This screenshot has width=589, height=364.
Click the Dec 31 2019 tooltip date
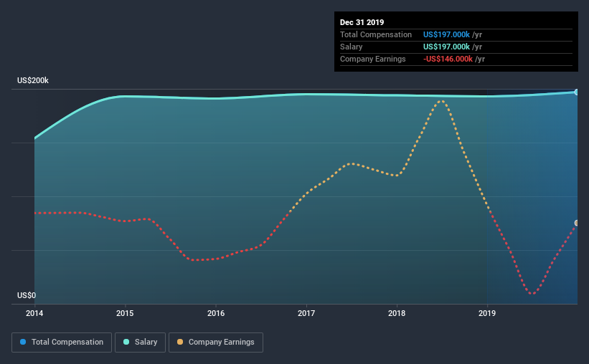pyautogui.click(x=362, y=22)
